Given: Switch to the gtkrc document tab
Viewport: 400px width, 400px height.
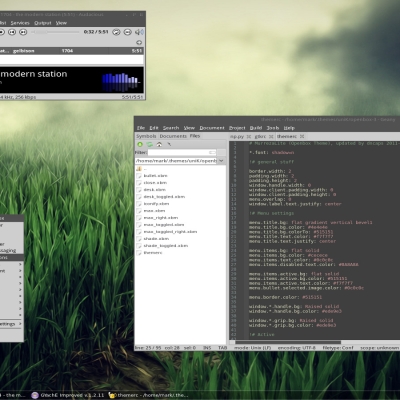Looking at the screenshot, I should click(x=260, y=137).
